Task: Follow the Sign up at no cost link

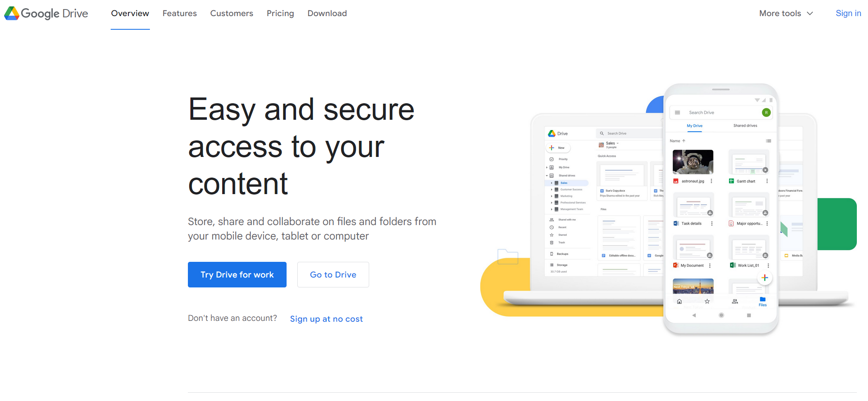Action: [x=326, y=319]
